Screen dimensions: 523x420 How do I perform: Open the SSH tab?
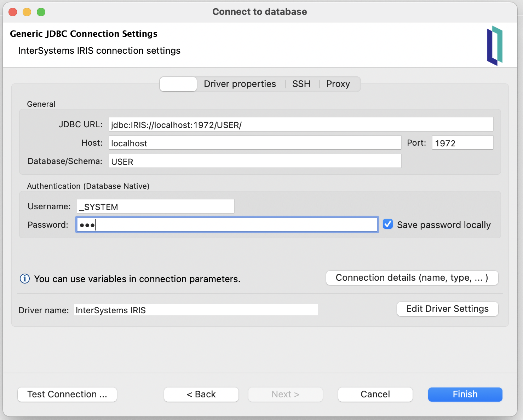301,84
